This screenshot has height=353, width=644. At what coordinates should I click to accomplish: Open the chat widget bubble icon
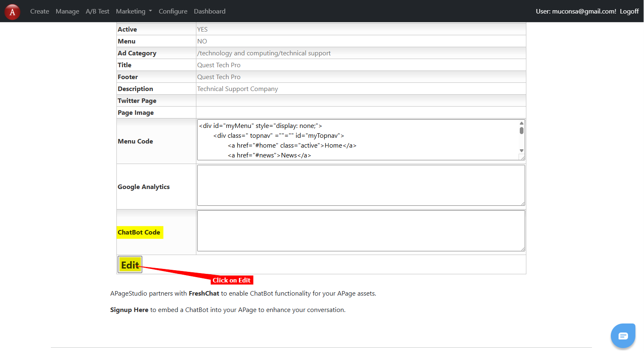(x=623, y=336)
